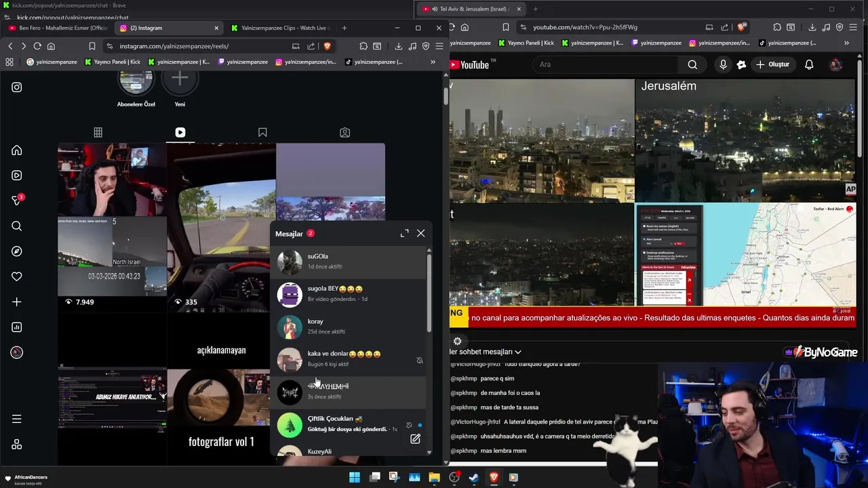The width and height of the screenshot is (868, 488).
Task: Open Çiftlik Çocukları conversation
Action: [349, 424]
